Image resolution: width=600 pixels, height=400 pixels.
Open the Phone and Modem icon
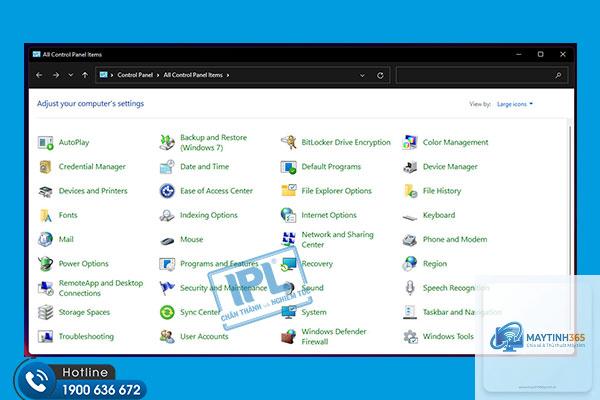(x=409, y=240)
